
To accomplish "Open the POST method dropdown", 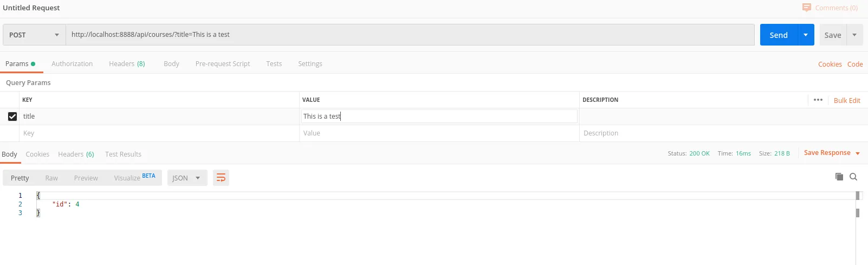I will [34, 35].
